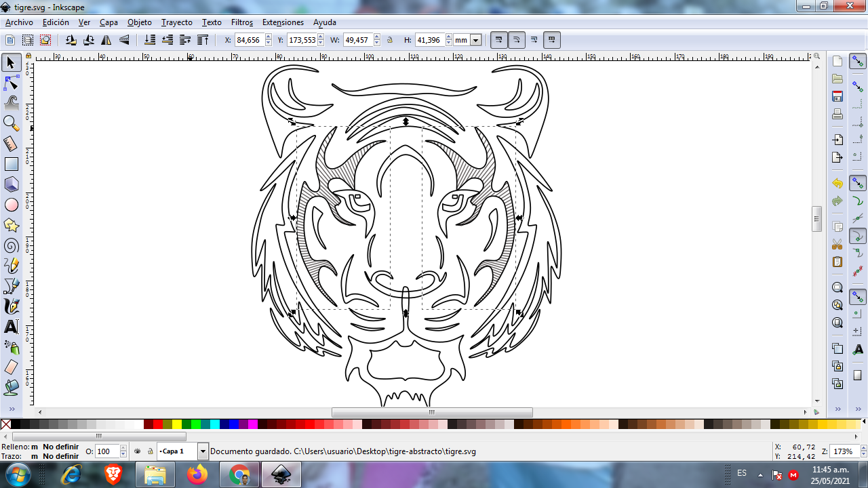Screen dimensions: 868x488
Task: Lower selection to bottom
Action: (150, 40)
